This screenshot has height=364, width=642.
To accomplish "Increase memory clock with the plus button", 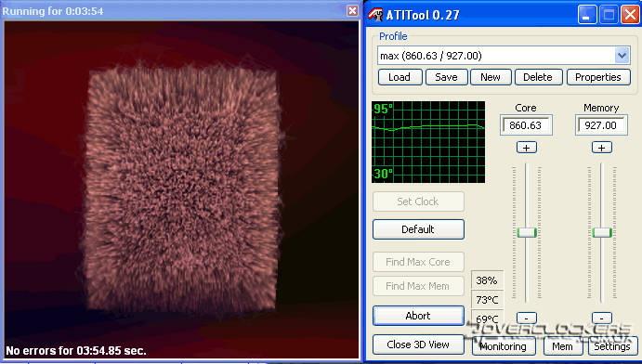I will [x=602, y=148].
